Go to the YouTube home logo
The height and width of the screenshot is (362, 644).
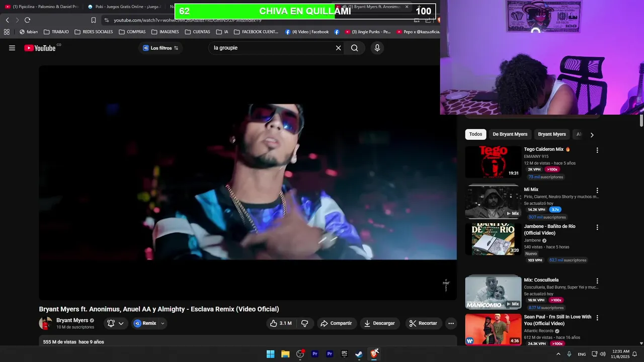(40, 48)
